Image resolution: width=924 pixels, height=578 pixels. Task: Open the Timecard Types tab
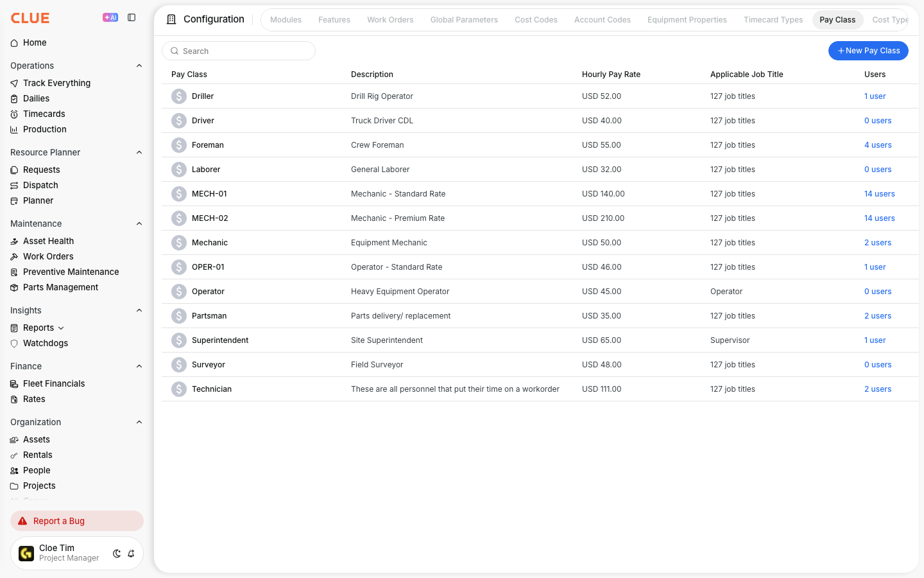pyautogui.click(x=773, y=20)
